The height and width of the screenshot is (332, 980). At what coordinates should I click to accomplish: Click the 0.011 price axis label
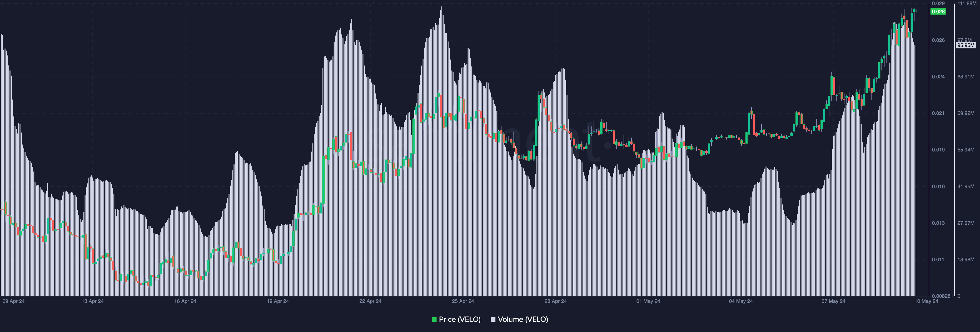938,259
